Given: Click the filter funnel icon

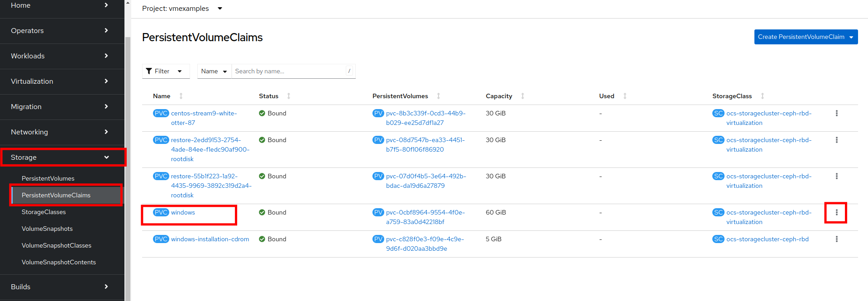Looking at the screenshot, I should pyautogui.click(x=149, y=71).
